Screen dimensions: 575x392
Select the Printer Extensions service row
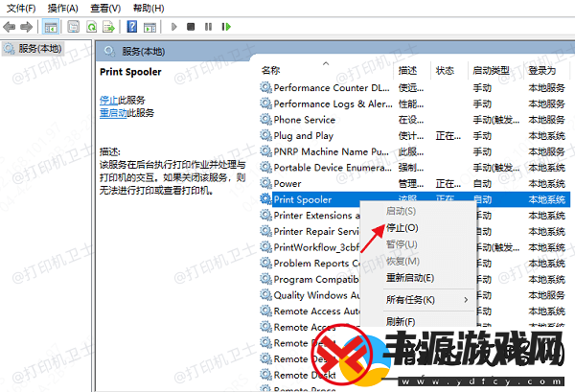tap(317, 216)
